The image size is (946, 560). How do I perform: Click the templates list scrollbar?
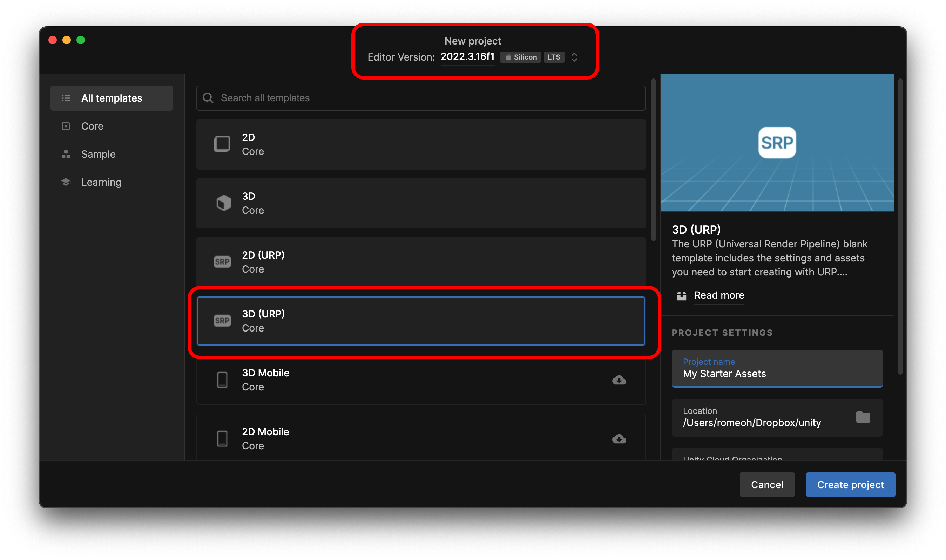click(654, 159)
